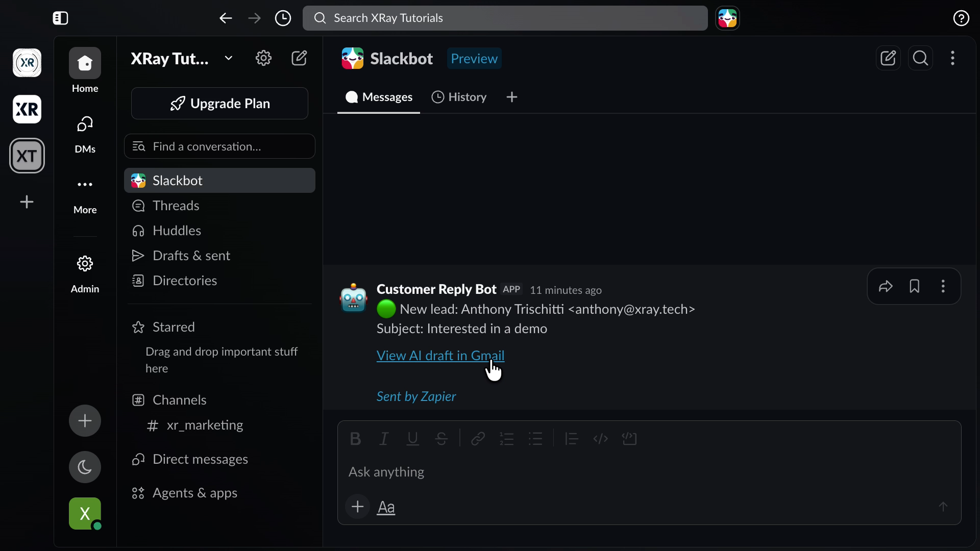Image resolution: width=980 pixels, height=551 pixels.
Task: Click Customer Reply Bot sender name
Action: [x=436, y=289]
